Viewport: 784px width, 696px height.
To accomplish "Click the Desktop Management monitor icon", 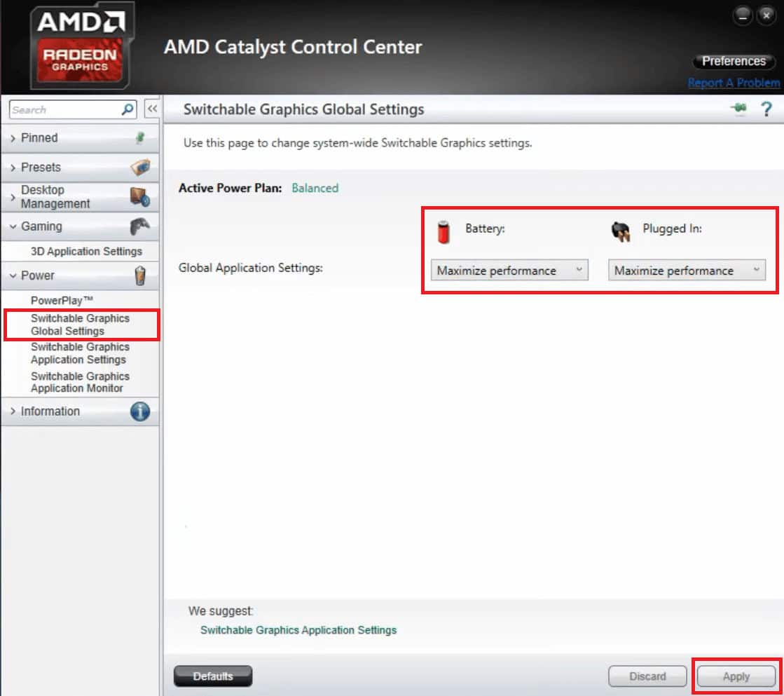I will 140,197.
